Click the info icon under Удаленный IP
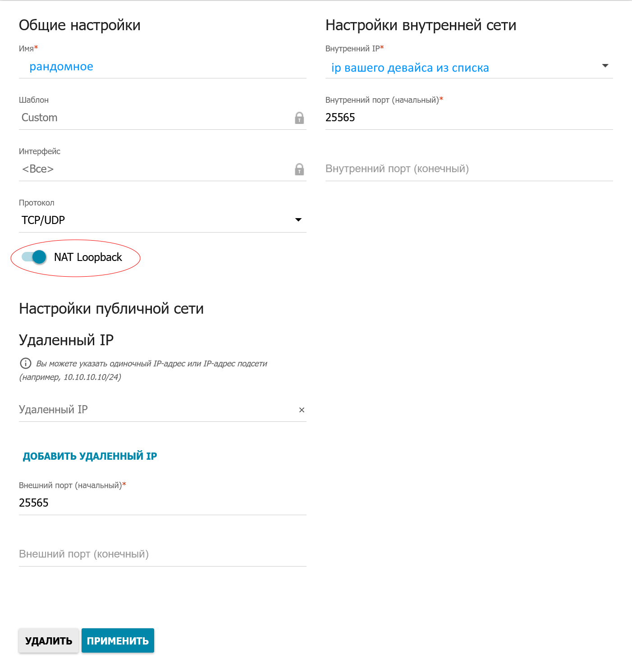 [26, 363]
